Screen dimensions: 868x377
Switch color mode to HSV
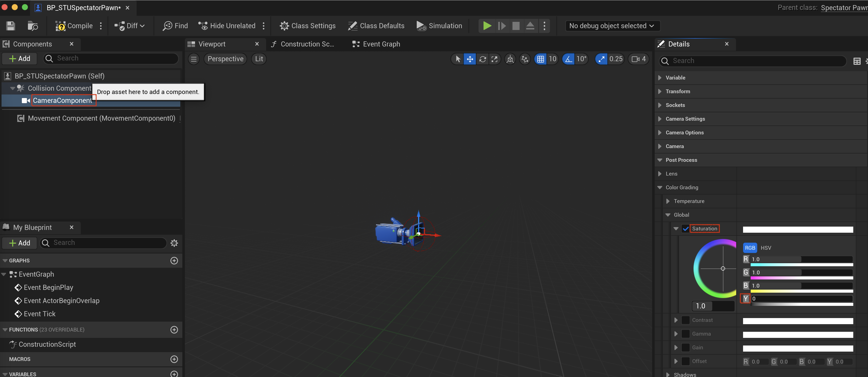766,248
